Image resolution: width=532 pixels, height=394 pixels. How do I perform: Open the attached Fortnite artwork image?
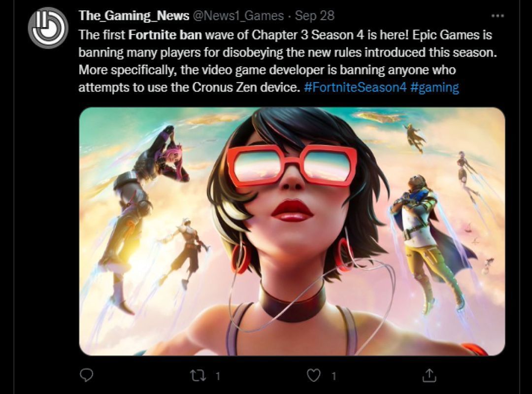tap(292, 231)
